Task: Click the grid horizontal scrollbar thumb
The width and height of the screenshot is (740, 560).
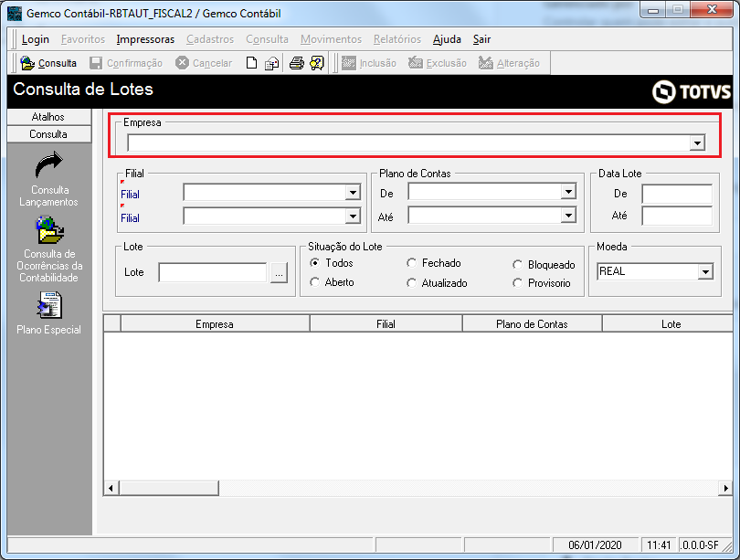Action: point(168,488)
